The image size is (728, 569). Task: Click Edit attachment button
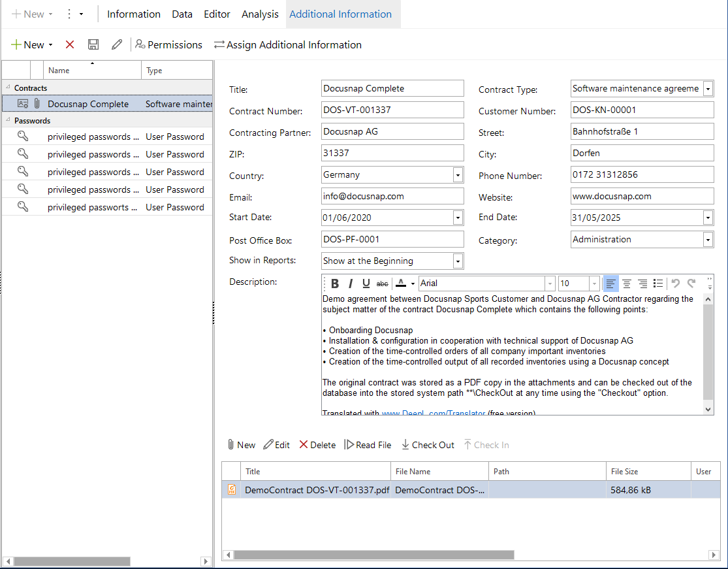[x=277, y=445]
